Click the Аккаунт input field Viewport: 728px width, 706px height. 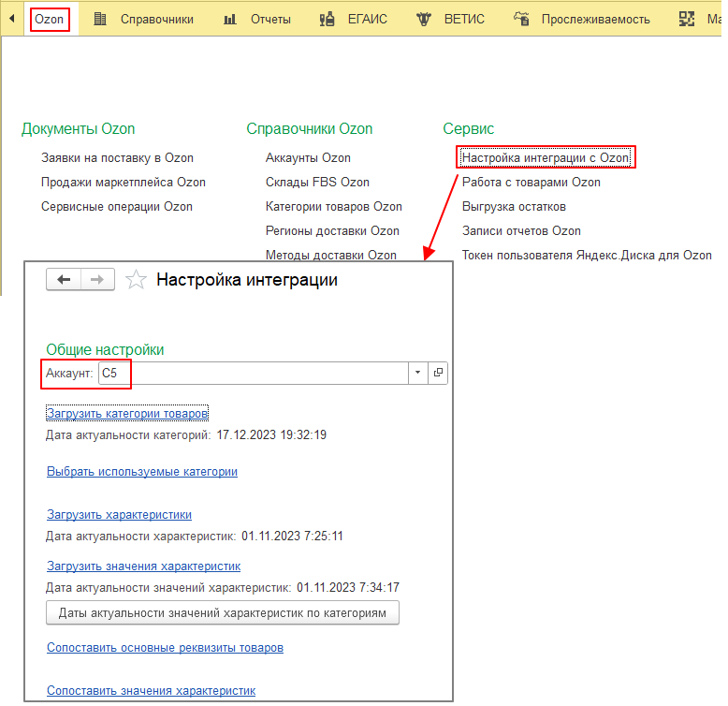(254, 373)
